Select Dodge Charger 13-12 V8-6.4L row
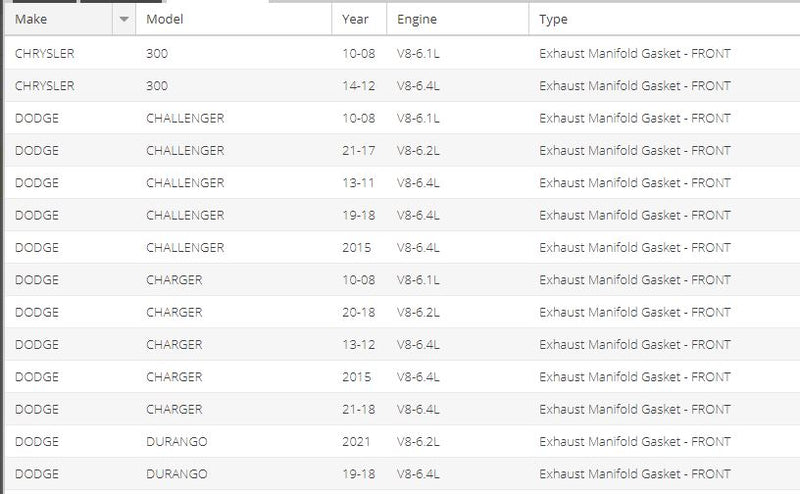 (403, 344)
